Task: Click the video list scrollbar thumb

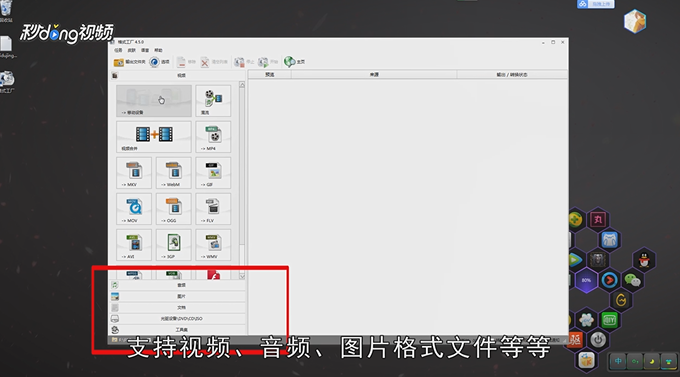Action: point(242,167)
